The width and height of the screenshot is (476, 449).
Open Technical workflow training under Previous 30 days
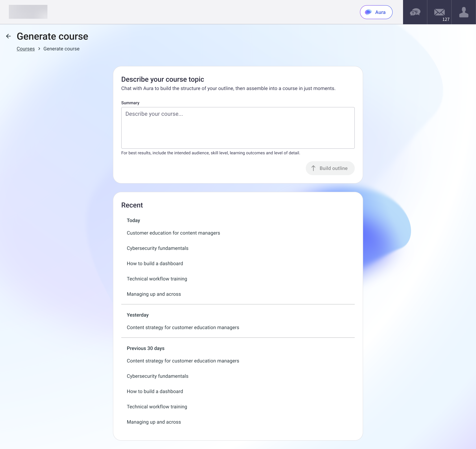pyautogui.click(x=157, y=407)
